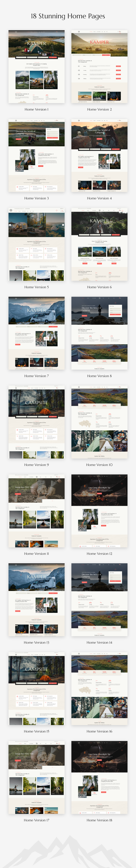Click the '18 Stunning Home Pages' heading
The height and width of the screenshot is (868, 136).
click(68, 16)
